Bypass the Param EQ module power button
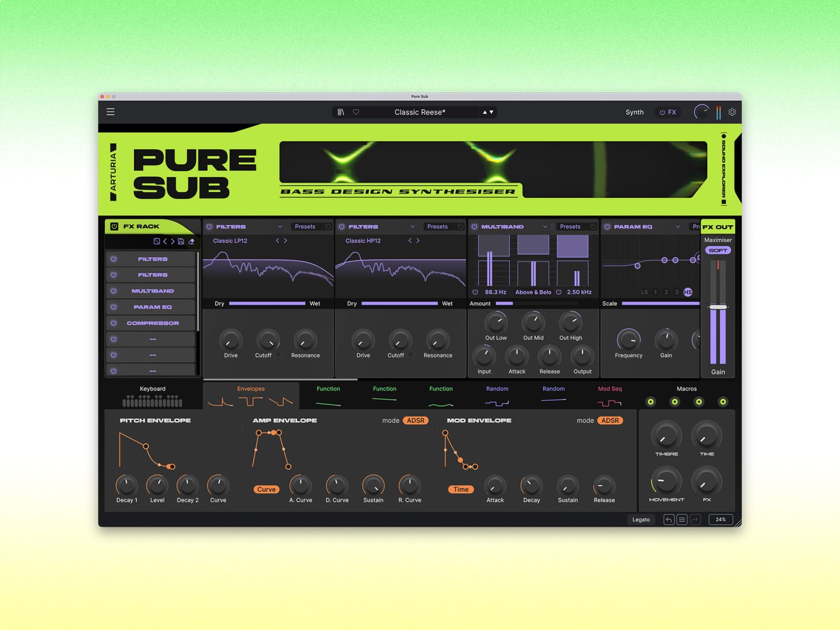The image size is (840, 630). 607,227
